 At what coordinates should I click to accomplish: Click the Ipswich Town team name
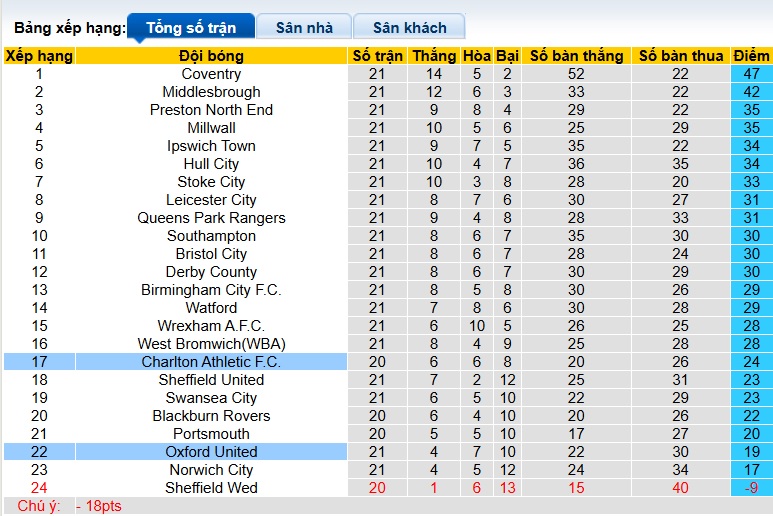(x=211, y=146)
